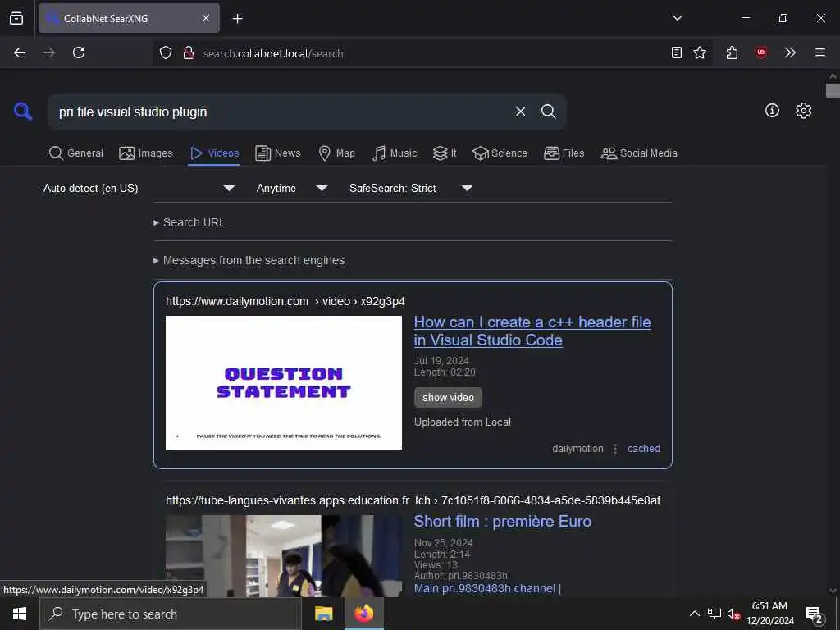Switch to Map search category
Screen dimensions: 840x630
pyautogui.click(x=337, y=153)
